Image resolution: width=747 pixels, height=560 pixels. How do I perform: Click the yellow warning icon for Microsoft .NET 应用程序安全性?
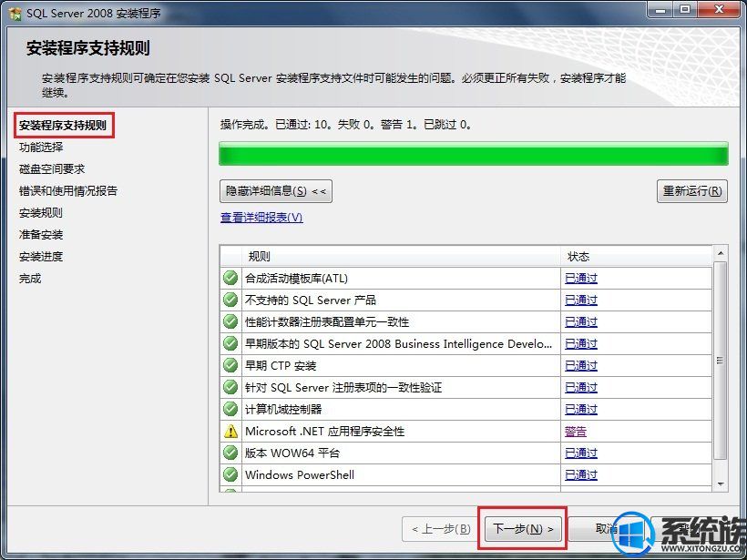230,431
